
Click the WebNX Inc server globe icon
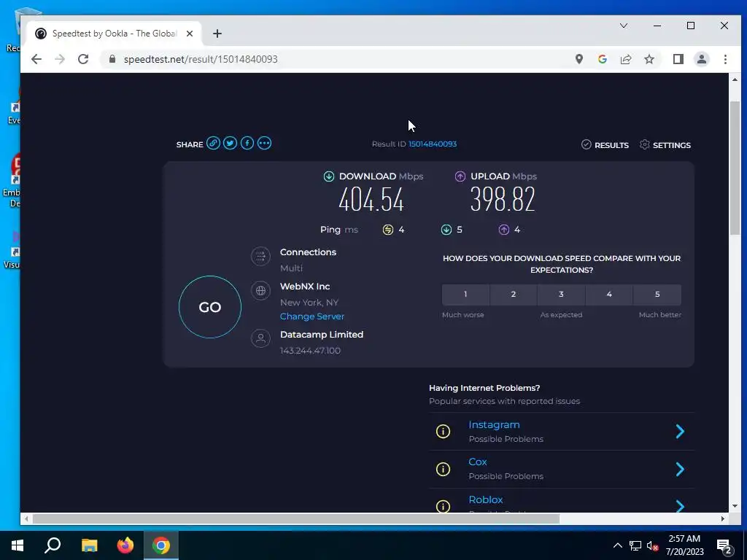click(x=260, y=290)
